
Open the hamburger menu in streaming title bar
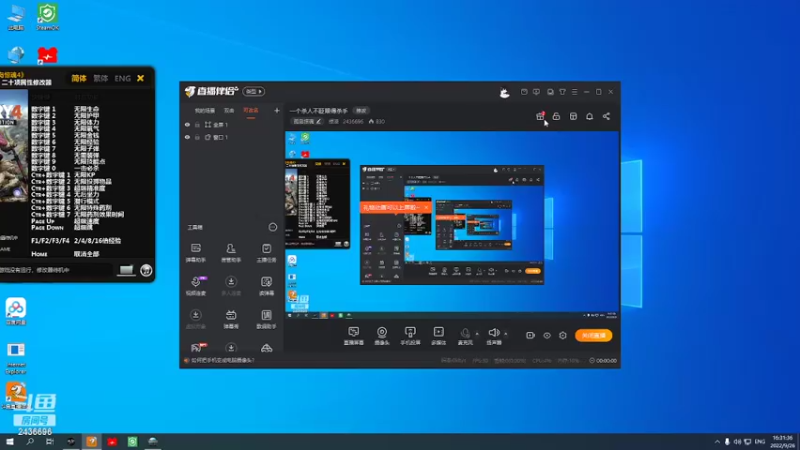(x=574, y=92)
